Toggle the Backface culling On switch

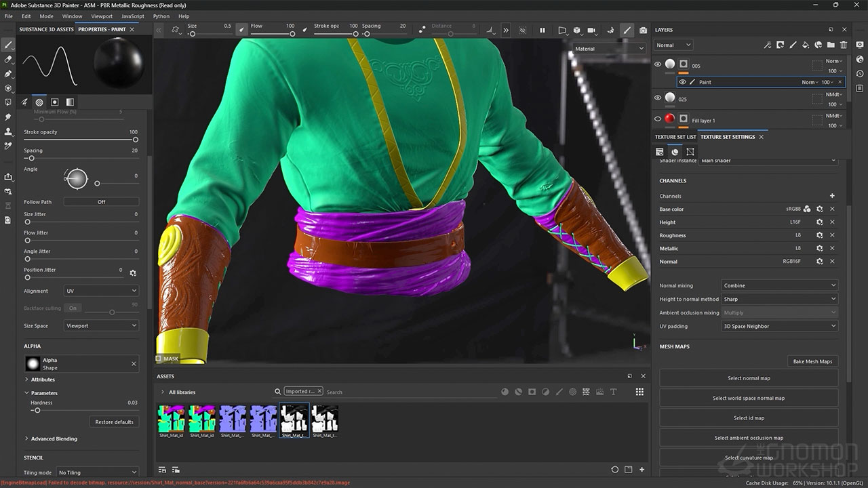tap(73, 308)
